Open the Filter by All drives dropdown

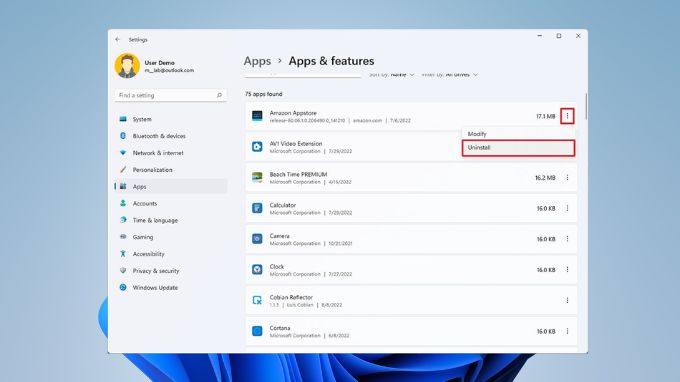click(x=450, y=75)
